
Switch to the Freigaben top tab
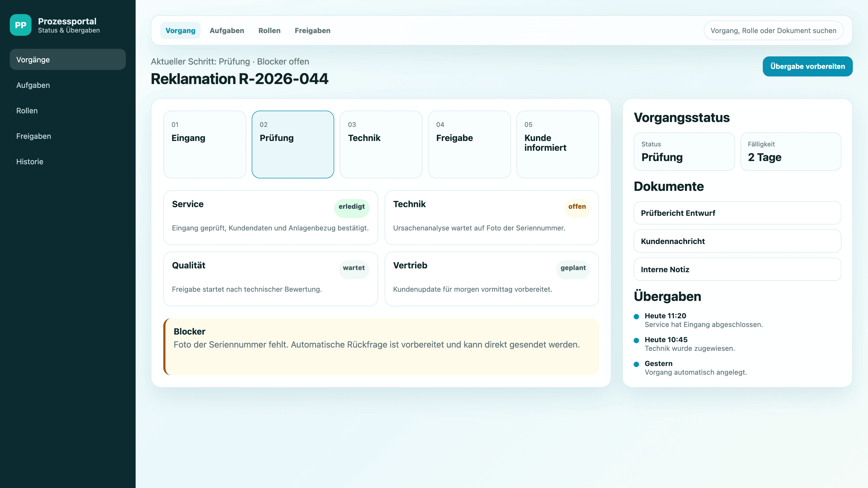pos(312,31)
